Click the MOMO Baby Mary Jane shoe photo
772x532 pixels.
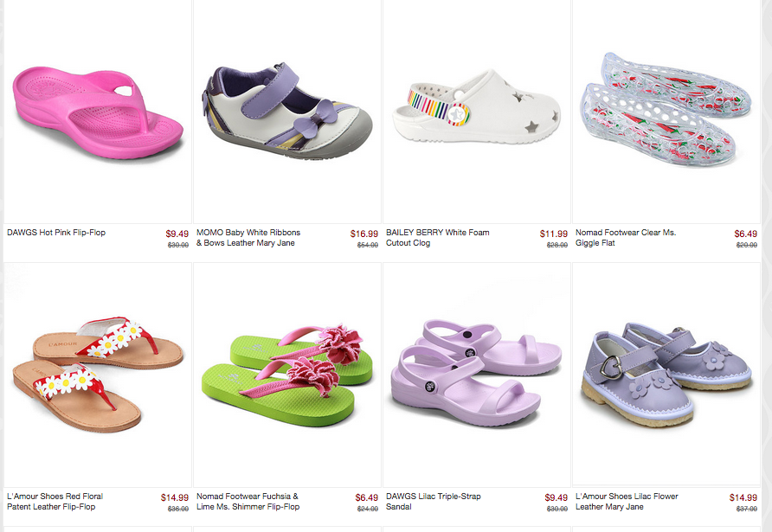pyautogui.click(x=287, y=112)
